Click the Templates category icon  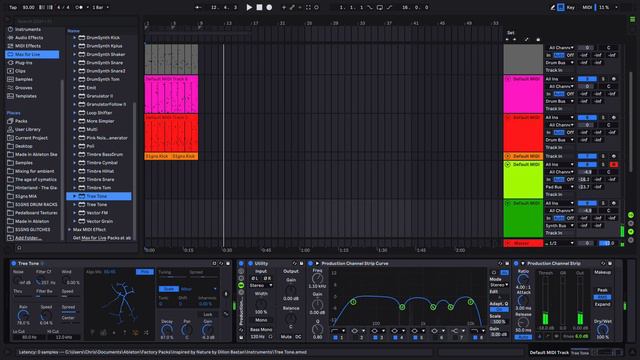click(10, 96)
